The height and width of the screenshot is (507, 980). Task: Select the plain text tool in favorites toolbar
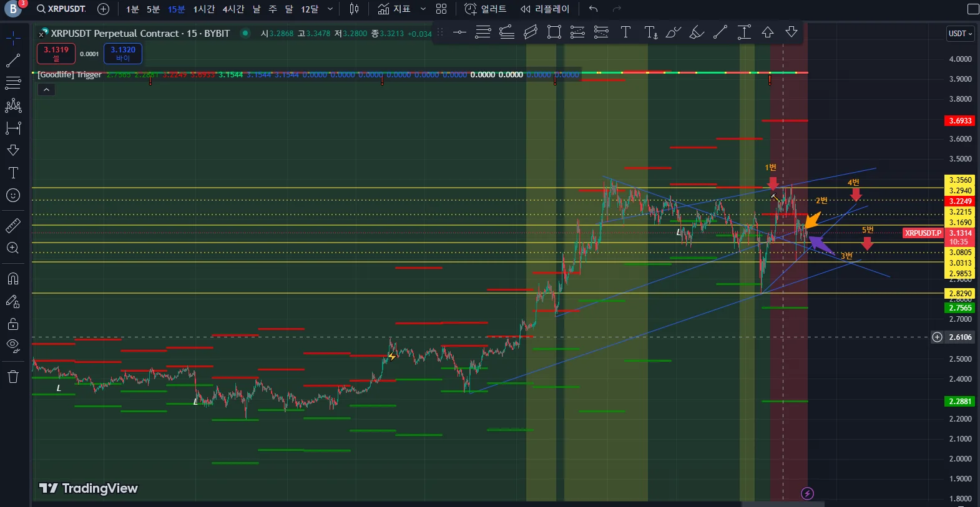point(625,32)
